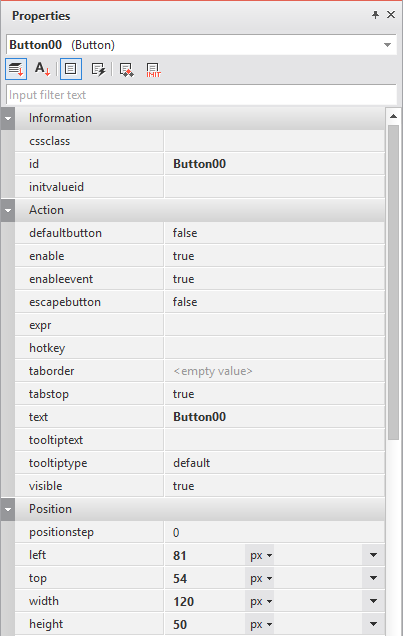Toggle the property description view icon
The height and width of the screenshot is (636, 403).
[x=71, y=69]
